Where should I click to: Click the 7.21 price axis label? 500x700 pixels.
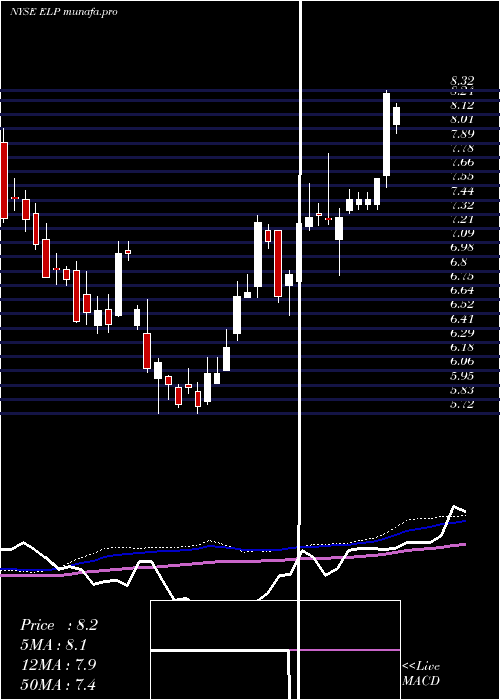pos(462,219)
